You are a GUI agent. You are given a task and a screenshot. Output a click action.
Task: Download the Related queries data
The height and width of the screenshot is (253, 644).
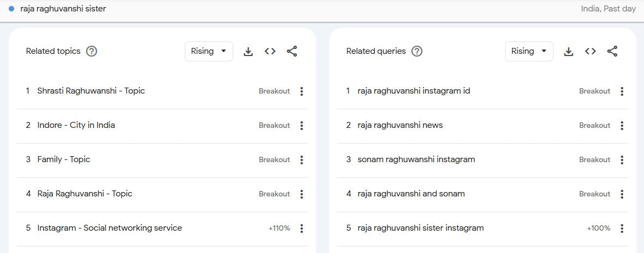point(568,51)
